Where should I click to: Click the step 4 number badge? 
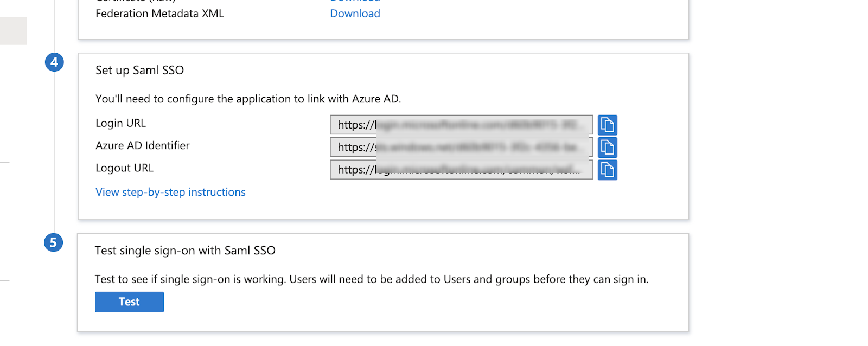[54, 62]
